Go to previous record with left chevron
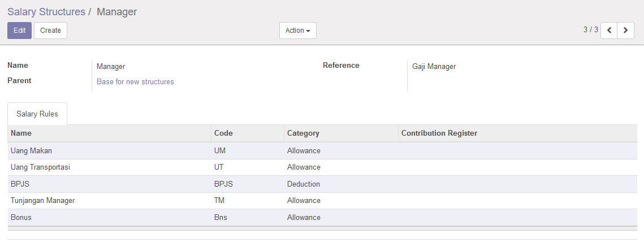The height and width of the screenshot is (242, 644). click(x=608, y=31)
